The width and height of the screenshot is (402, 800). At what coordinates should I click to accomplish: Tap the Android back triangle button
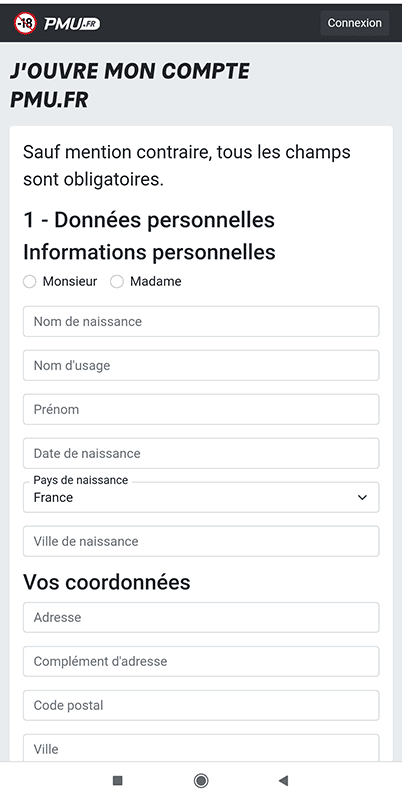[x=284, y=780]
